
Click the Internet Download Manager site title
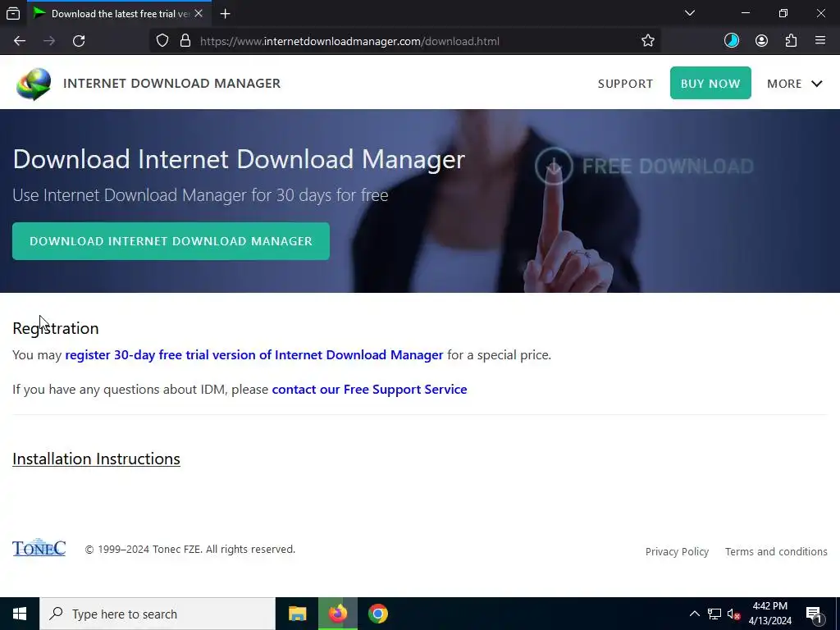(171, 84)
